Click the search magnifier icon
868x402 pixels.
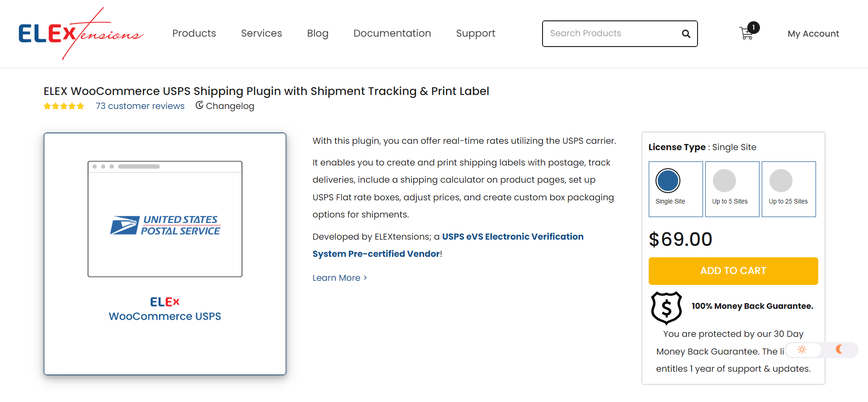point(686,34)
